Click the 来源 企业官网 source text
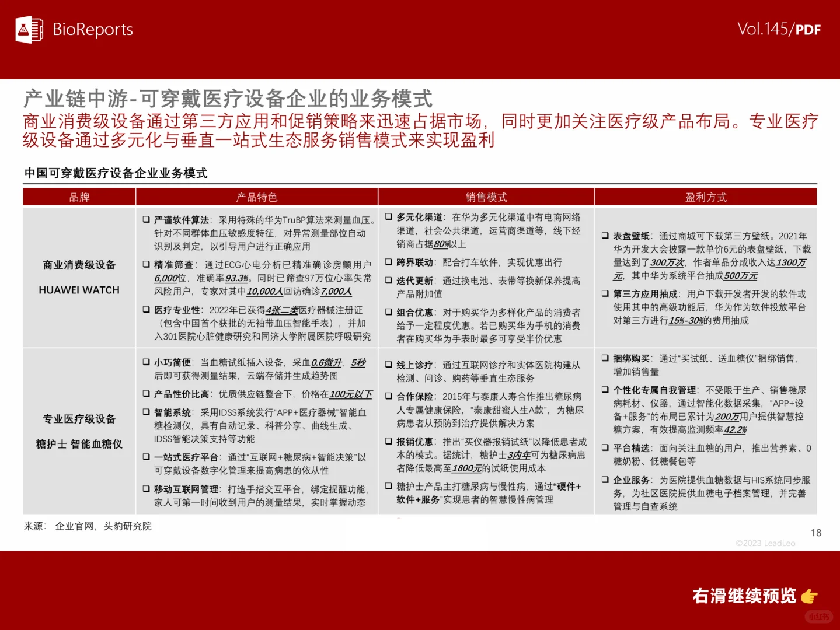This screenshot has width=840, height=630. point(88,526)
